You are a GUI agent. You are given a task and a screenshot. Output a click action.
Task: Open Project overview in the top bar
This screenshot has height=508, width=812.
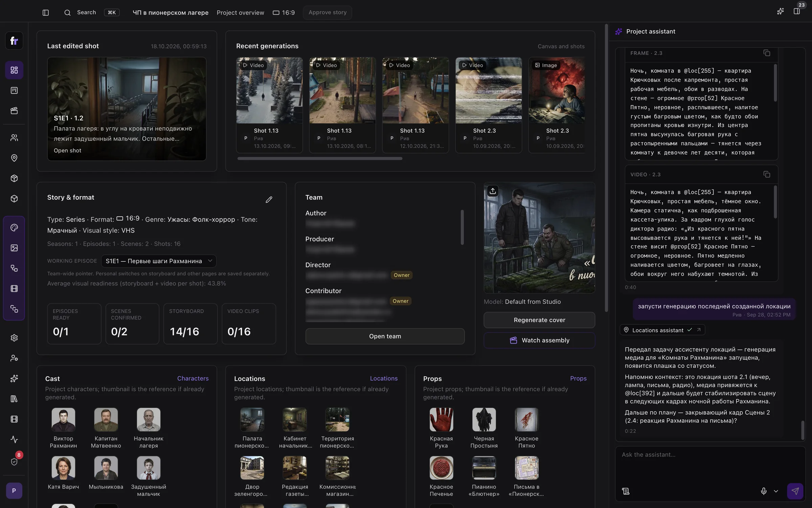click(240, 13)
